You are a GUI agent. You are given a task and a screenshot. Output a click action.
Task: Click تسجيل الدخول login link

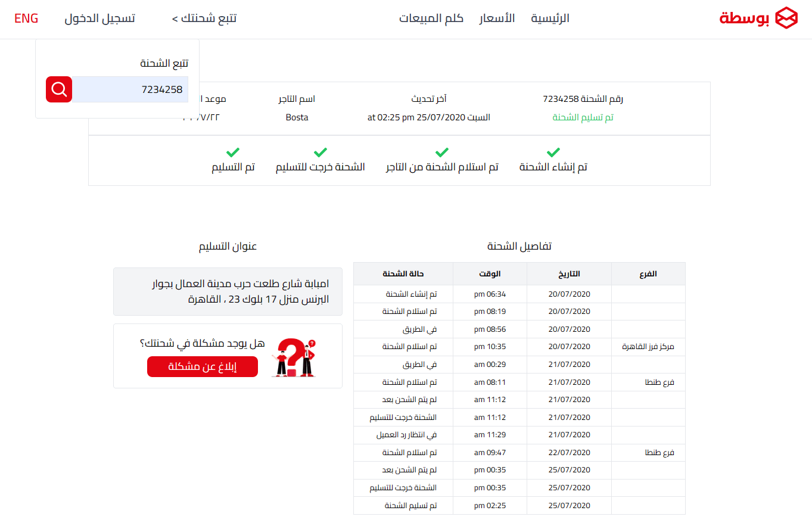pos(100,18)
